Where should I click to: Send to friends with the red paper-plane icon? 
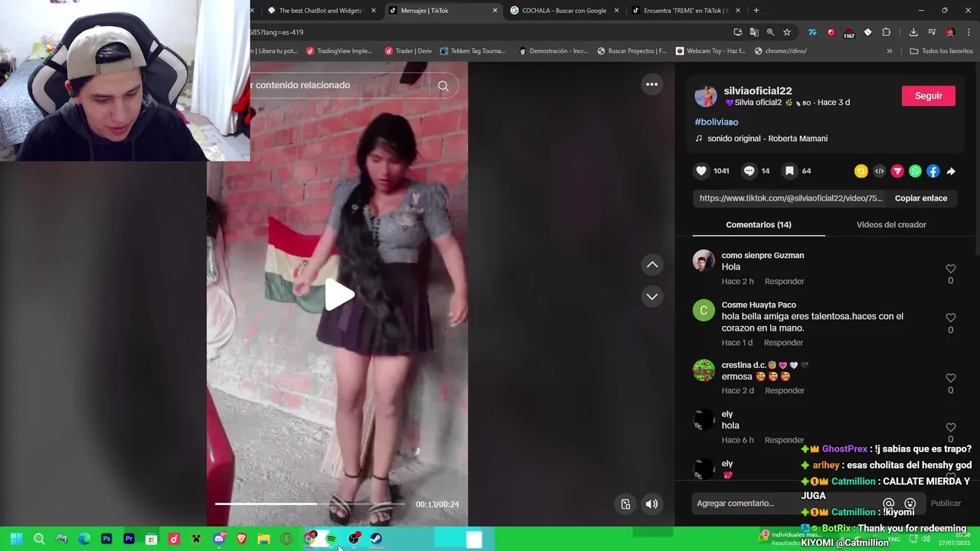click(x=897, y=171)
